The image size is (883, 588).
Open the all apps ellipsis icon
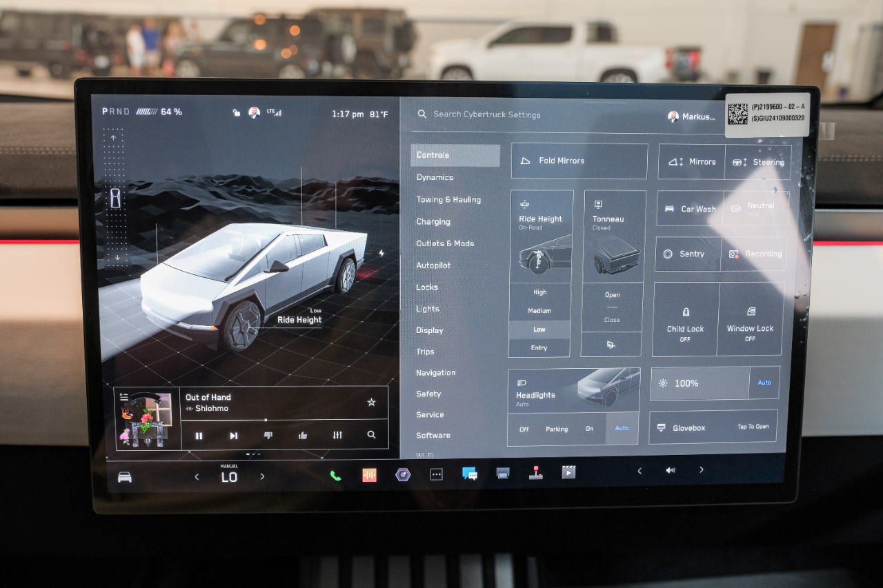tap(436, 474)
